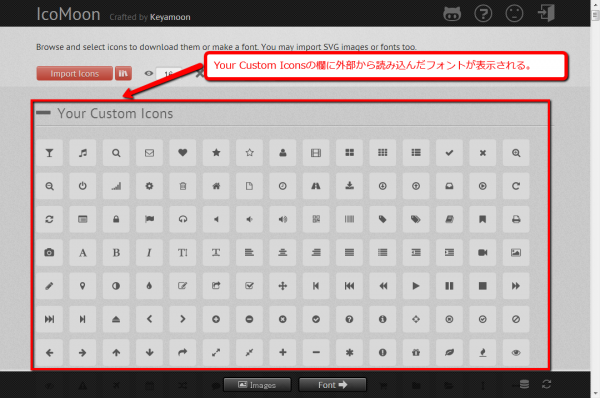This screenshot has height=398, width=600.
Task: Click the refresh icon in the bottom bar
Action: coord(546,384)
